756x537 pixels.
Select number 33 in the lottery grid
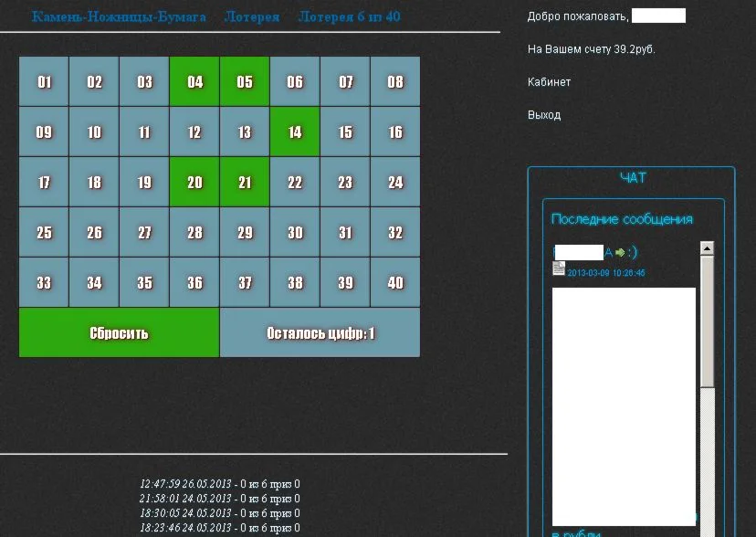click(x=43, y=282)
